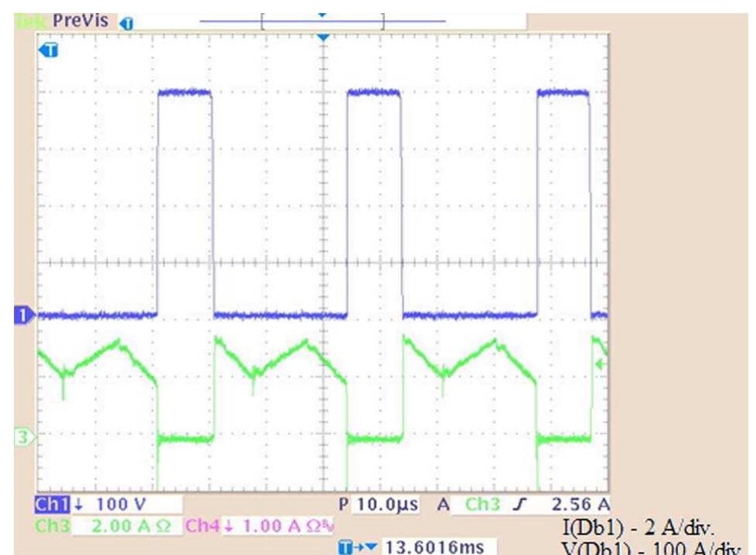
Task: Click the 10.0µs timebase readout
Action: 387,505
